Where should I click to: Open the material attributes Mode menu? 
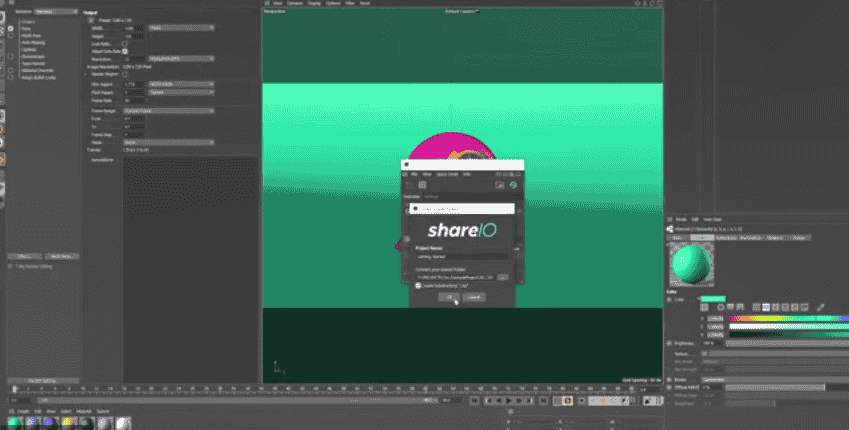pyautogui.click(x=681, y=219)
